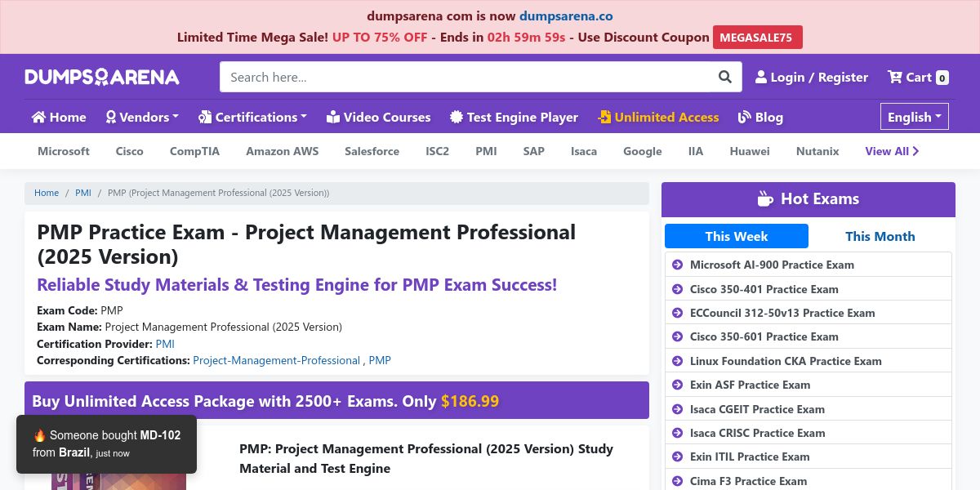The width and height of the screenshot is (980, 490).
Task: Click arrow icon beside ECCouncil 312-50v13 exam
Action: 677,313
